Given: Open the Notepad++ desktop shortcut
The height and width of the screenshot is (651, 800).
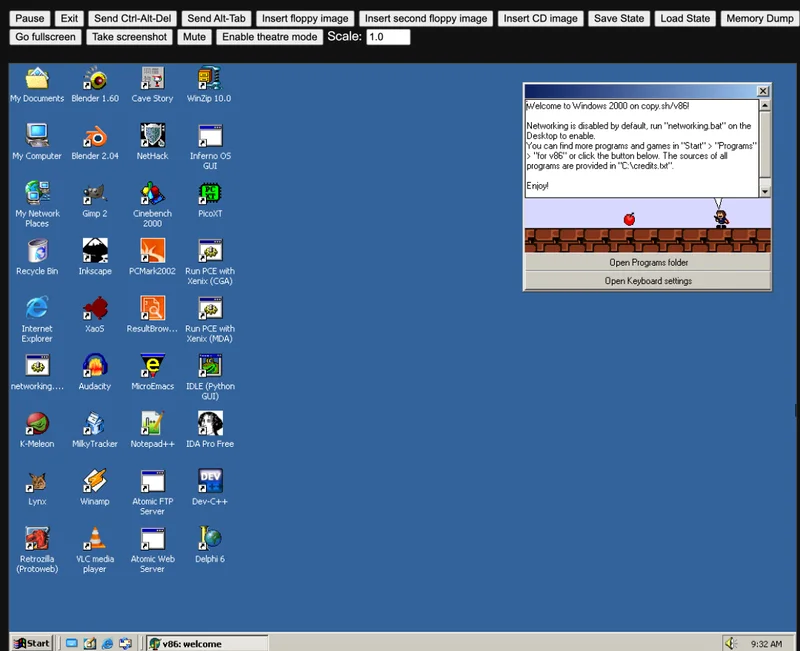Looking at the screenshot, I should pyautogui.click(x=152, y=424).
